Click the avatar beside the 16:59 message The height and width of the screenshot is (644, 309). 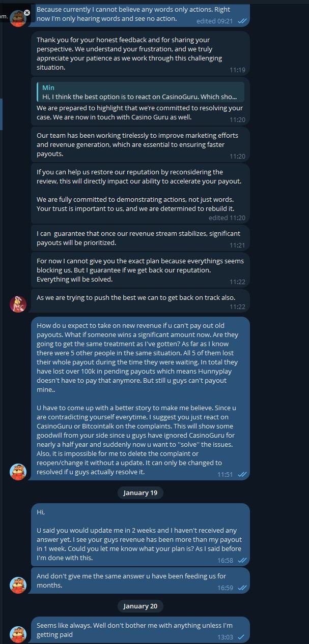18,585
